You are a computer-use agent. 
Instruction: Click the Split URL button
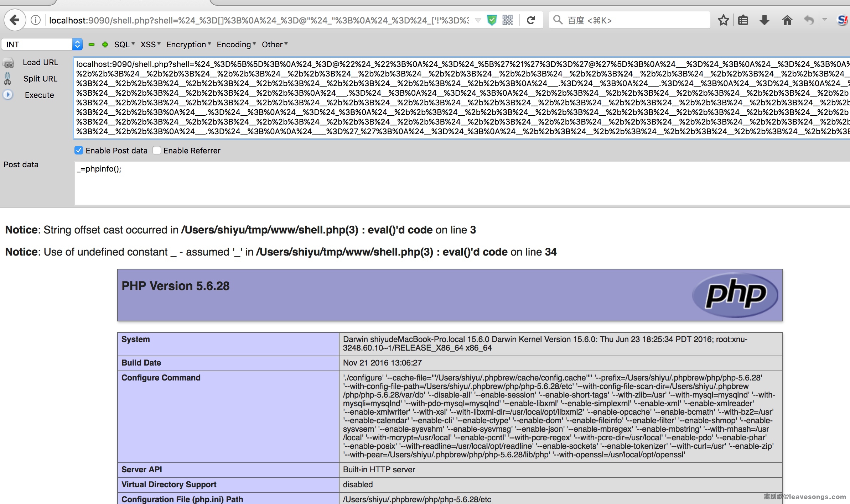pyautogui.click(x=40, y=79)
